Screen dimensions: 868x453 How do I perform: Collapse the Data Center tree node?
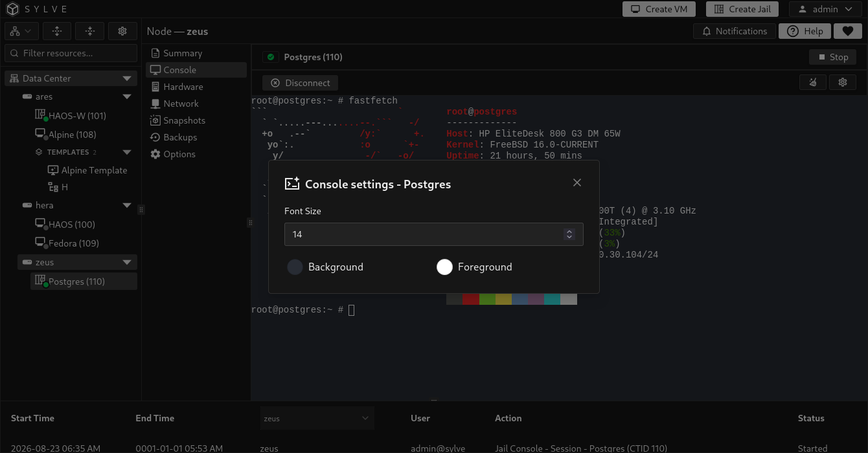click(x=127, y=78)
